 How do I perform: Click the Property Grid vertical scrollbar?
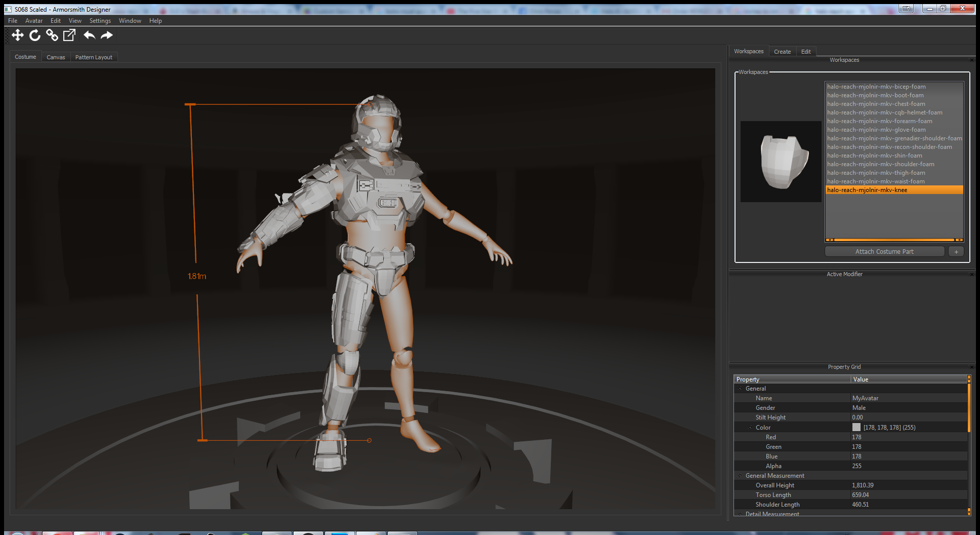tap(969, 445)
